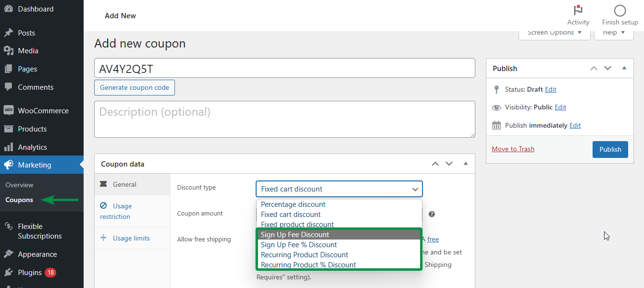Click the Move to Trash link
Screen dimensions: 644x288
coord(513,149)
